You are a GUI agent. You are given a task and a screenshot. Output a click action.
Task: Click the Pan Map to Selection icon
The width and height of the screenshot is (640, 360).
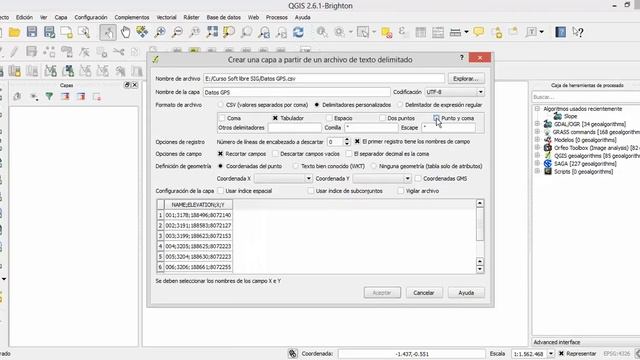(142, 32)
